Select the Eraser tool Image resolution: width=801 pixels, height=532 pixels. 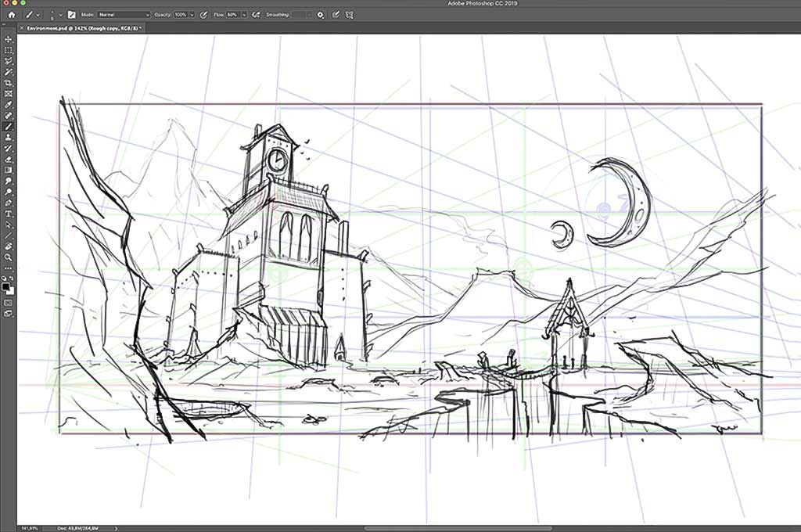click(x=8, y=160)
